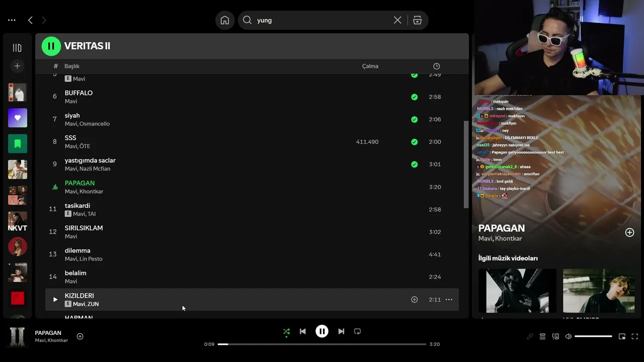Select the siyah track title
The image size is (644, 362).
click(x=72, y=116)
